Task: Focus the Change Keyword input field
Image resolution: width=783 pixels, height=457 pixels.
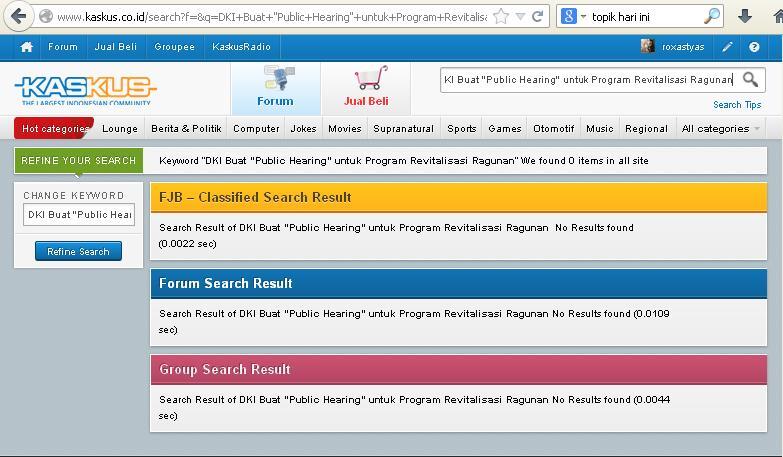Action: 79,215
